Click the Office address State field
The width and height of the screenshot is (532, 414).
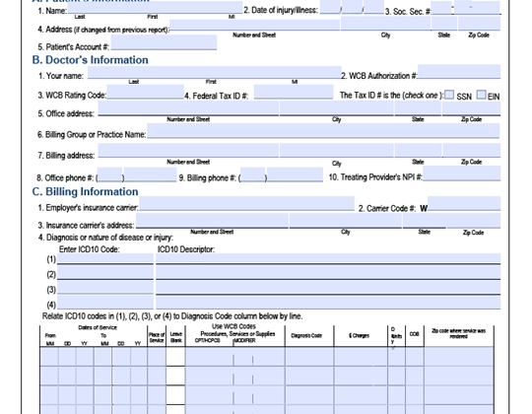click(x=418, y=107)
